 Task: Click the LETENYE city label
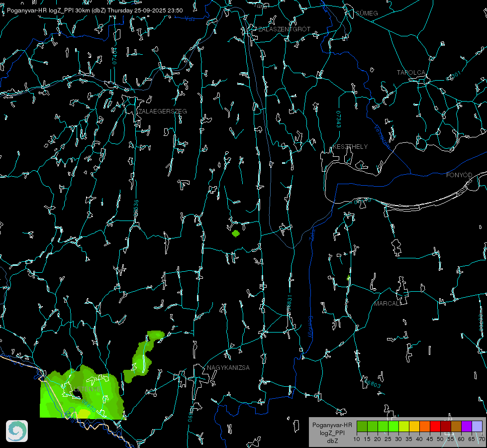click(87, 389)
